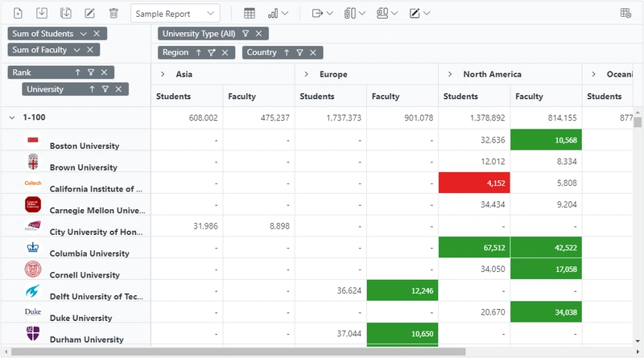
Task: Select the Durham University row header
Action: [76, 333]
